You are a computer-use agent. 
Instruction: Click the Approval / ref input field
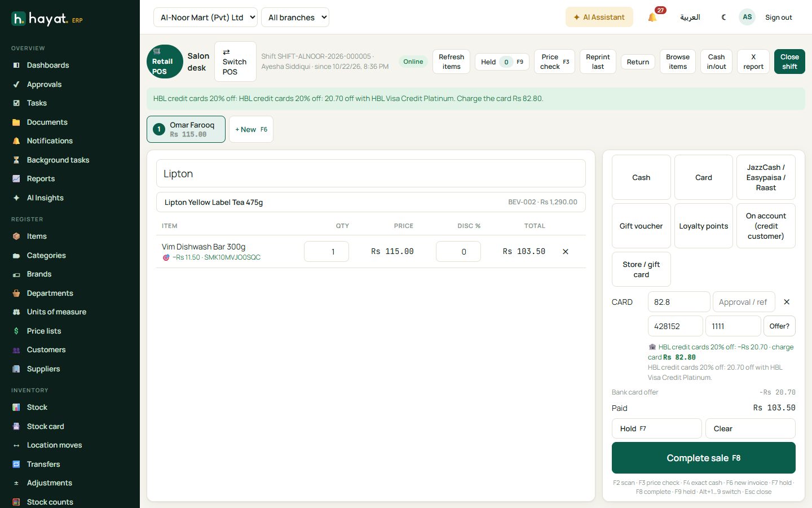(744, 302)
